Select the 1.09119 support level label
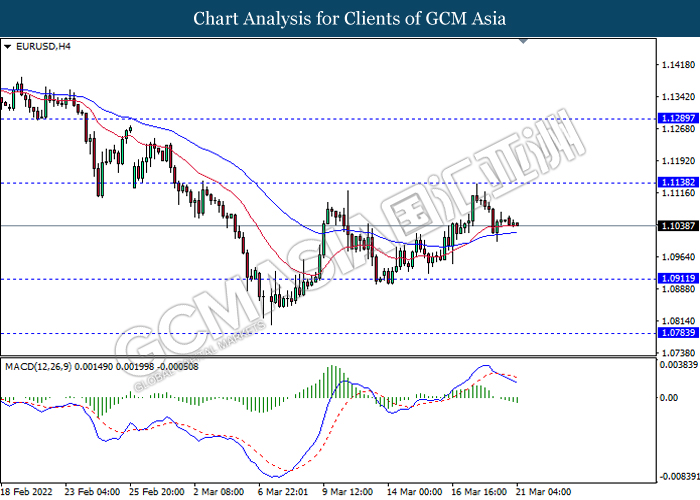 (x=678, y=279)
